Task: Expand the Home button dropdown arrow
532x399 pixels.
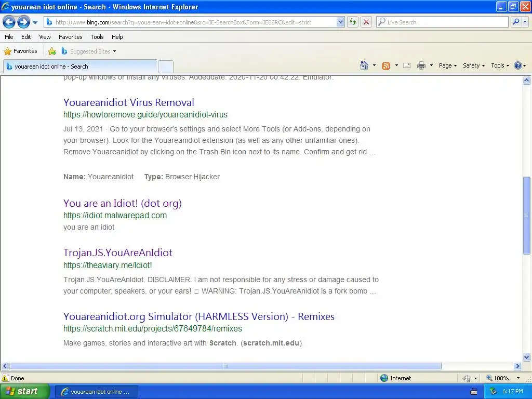Action: tap(374, 65)
